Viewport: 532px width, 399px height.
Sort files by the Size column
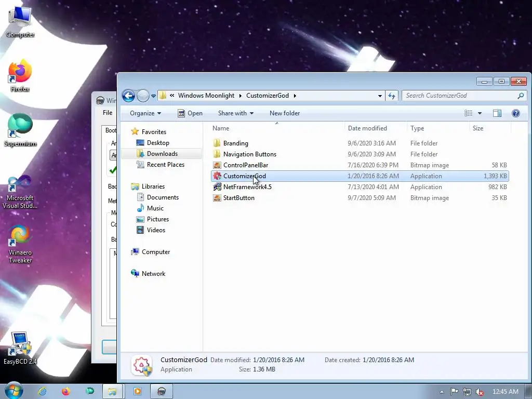pyautogui.click(x=490, y=128)
